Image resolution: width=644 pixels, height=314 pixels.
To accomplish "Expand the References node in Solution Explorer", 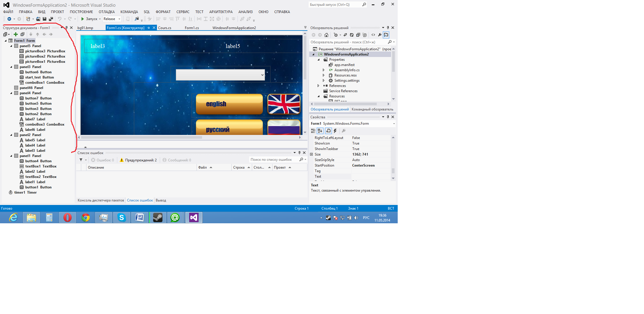I will point(318,86).
